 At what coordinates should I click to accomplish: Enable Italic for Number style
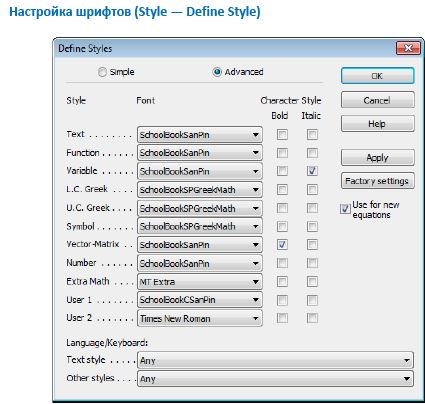pyautogui.click(x=312, y=263)
